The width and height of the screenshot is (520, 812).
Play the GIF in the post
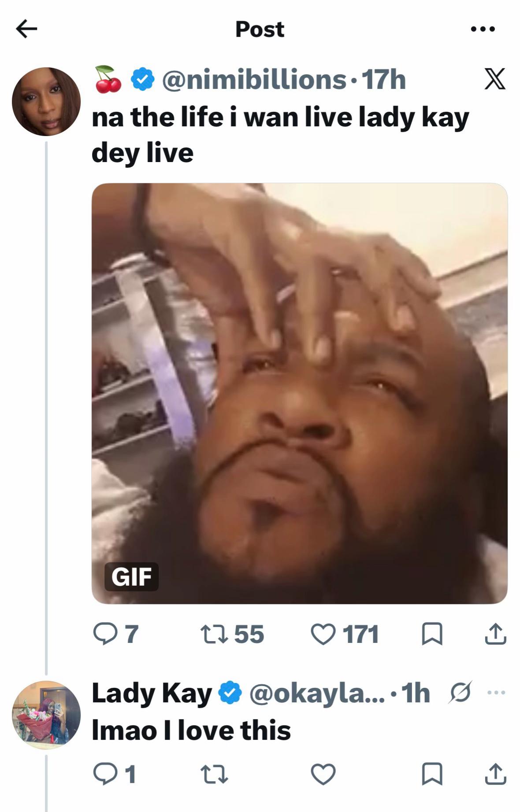pyautogui.click(x=300, y=393)
